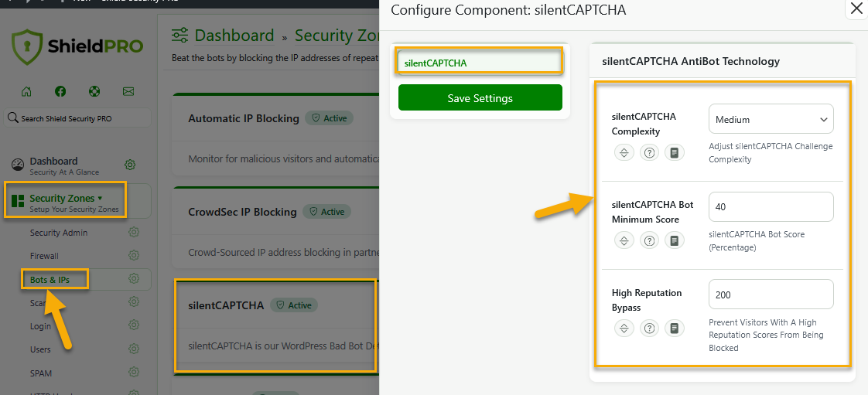This screenshot has height=395, width=868.
Task: Click Automatic IP Blocking Active badge
Action: 330,117
